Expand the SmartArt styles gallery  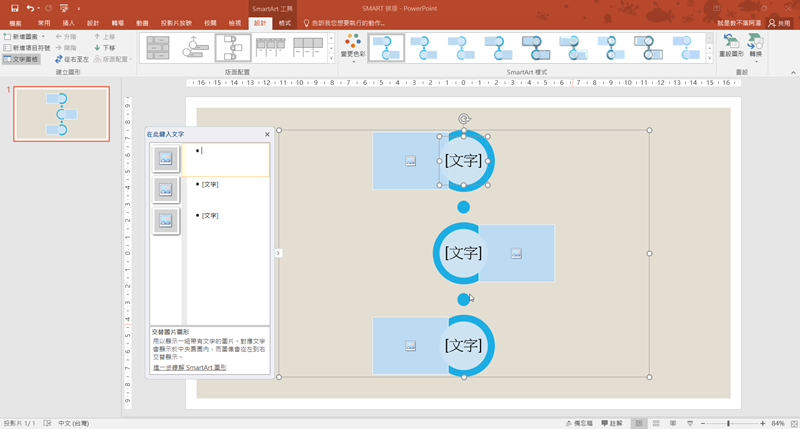click(709, 60)
